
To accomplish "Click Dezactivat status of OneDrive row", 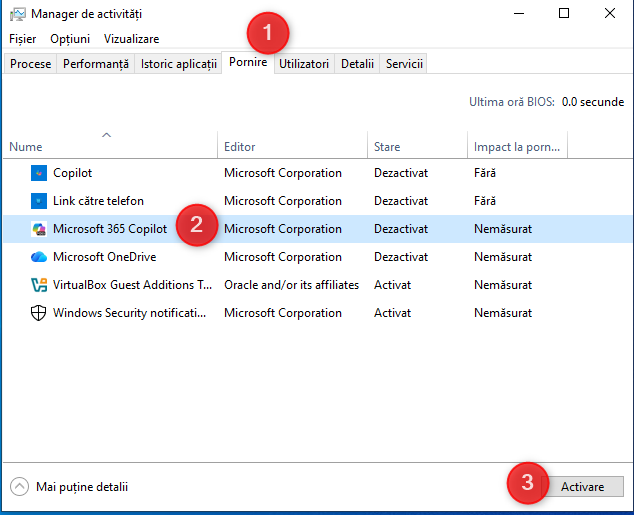I will click(401, 257).
